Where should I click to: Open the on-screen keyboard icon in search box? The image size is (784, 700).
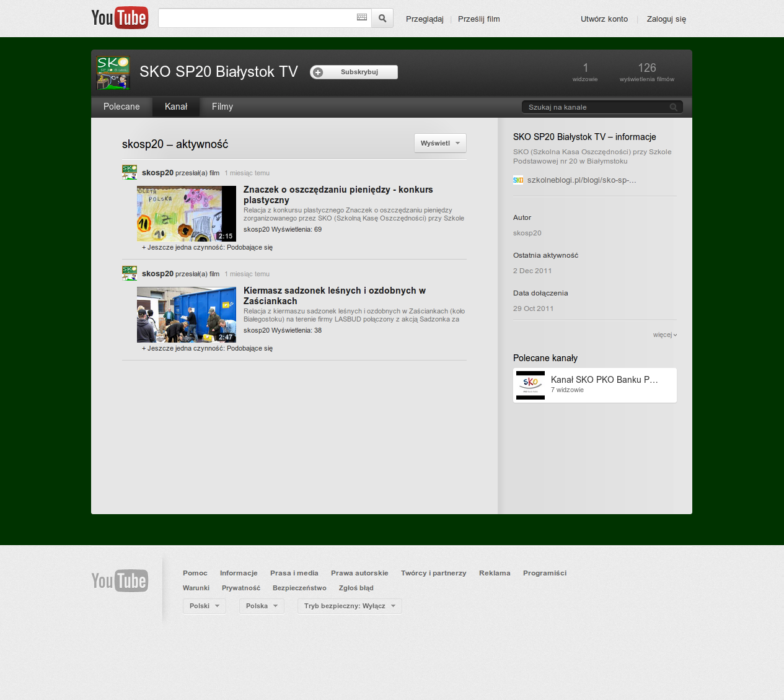[362, 17]
